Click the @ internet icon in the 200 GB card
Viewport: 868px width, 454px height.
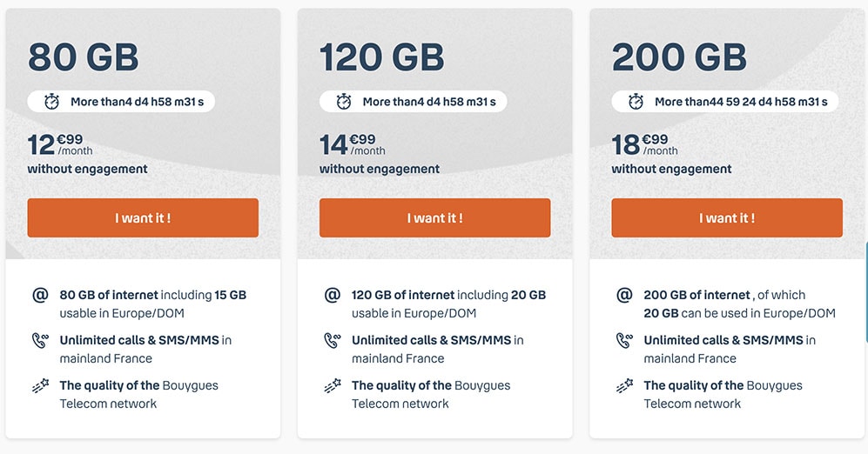click(624, 295)
